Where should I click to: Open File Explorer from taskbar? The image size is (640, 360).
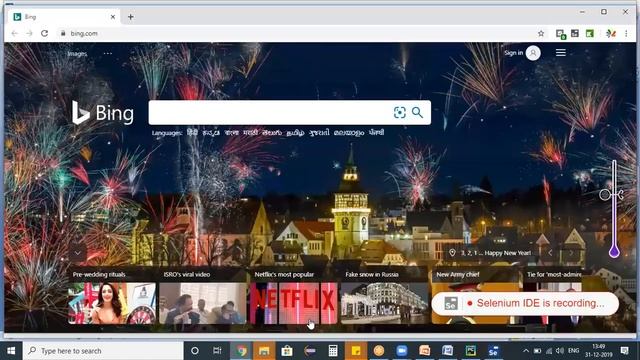pyautogui.click(x=264, y=351)
